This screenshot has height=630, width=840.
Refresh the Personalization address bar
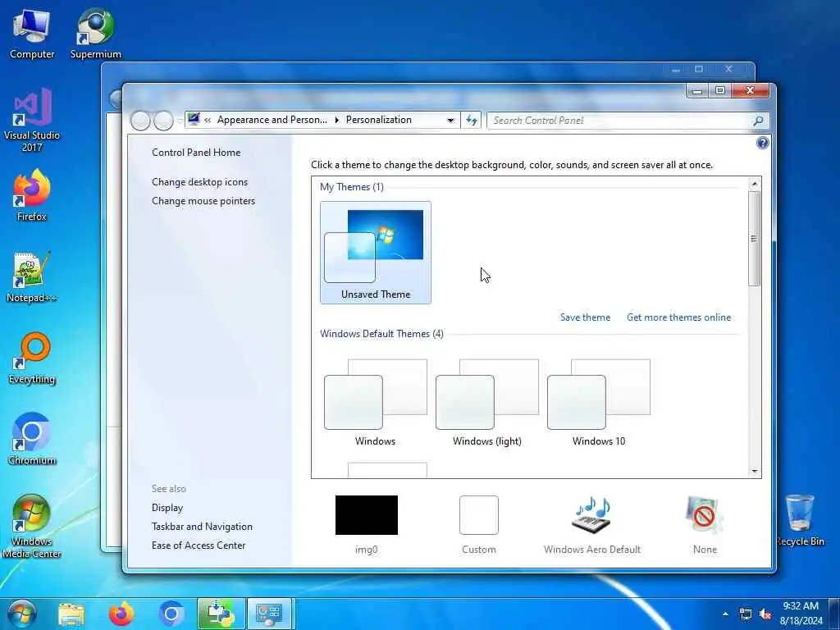pos(472,120)
